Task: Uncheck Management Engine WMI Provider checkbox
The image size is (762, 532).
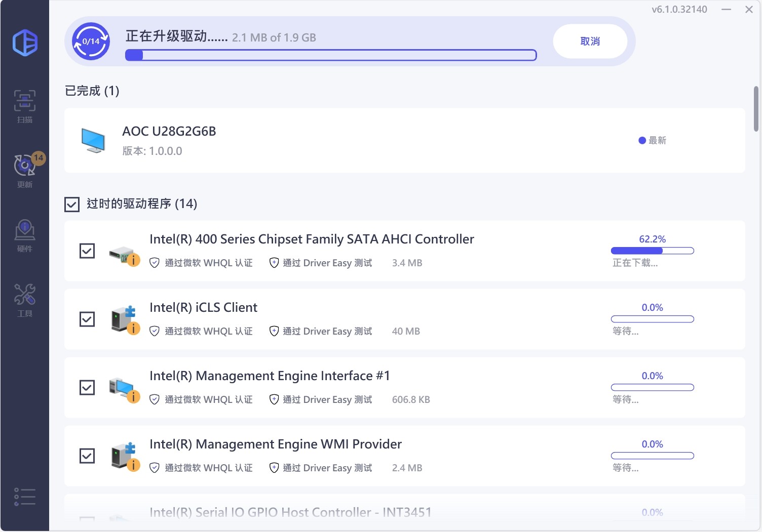Action: pos(87,456)
